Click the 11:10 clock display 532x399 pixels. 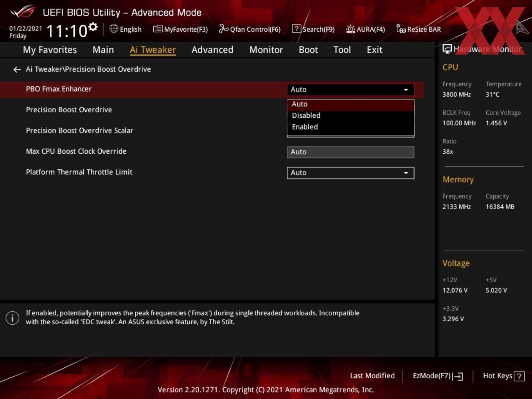[x=66, y=31]
